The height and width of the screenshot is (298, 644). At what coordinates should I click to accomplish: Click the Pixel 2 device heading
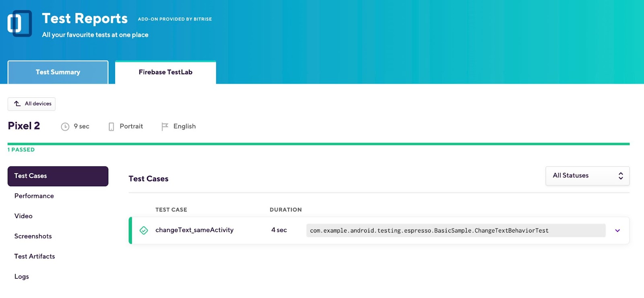[x=24, y=126]
